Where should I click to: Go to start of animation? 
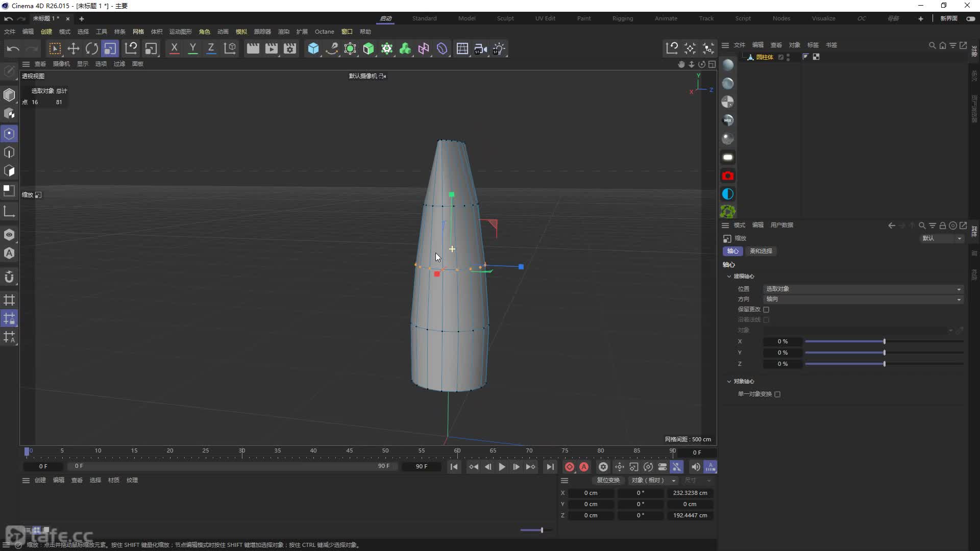point(454,467)
